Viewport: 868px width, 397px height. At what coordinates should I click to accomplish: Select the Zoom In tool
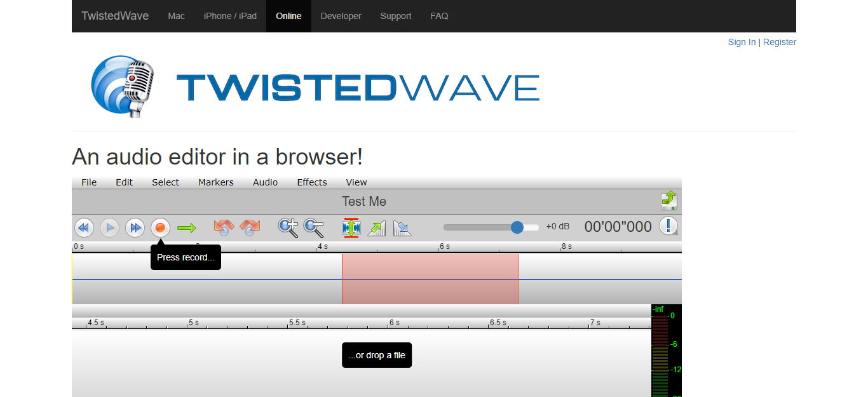click(x=288, y=227)
